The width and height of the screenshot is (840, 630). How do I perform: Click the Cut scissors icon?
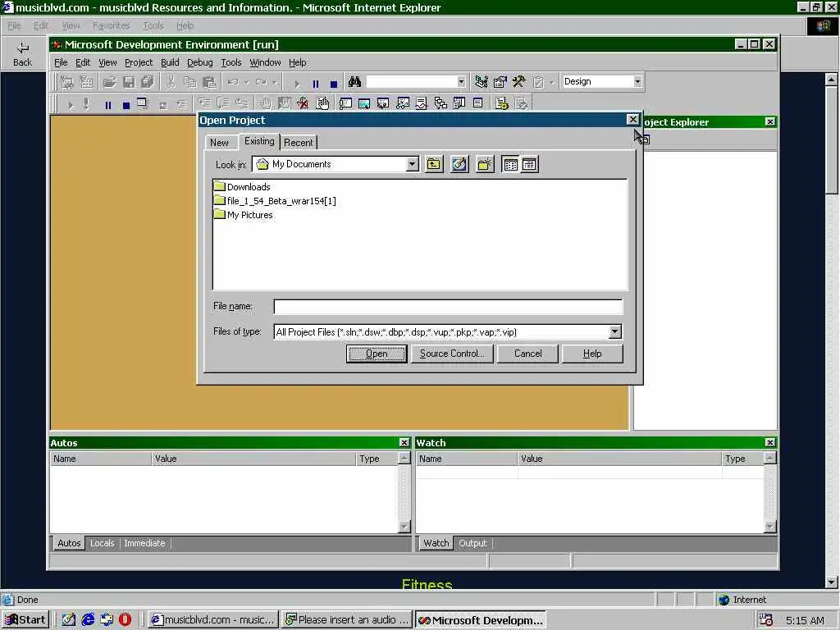(171, 82)
